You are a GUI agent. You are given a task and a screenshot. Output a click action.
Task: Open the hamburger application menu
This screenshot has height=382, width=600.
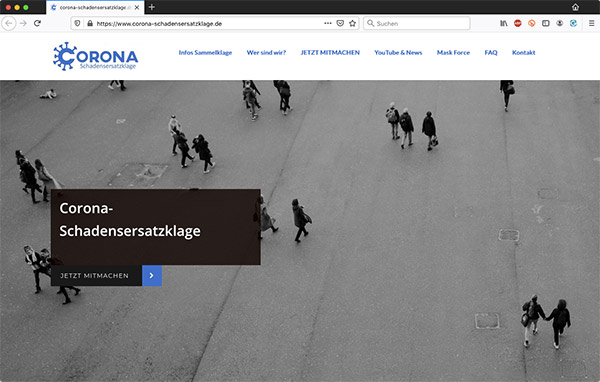pyautogui.click(x=591, y=23)
